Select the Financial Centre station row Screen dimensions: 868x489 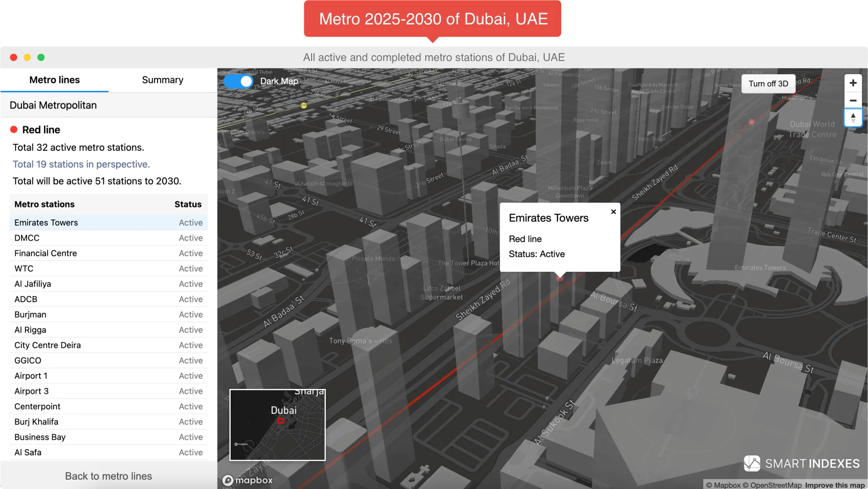click(x=108, y=253)
